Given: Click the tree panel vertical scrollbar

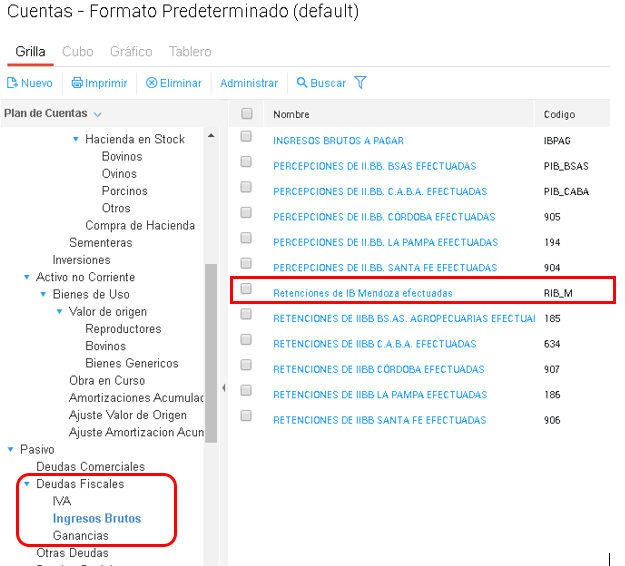Looking at the screenshot, I should click(210, 340).
